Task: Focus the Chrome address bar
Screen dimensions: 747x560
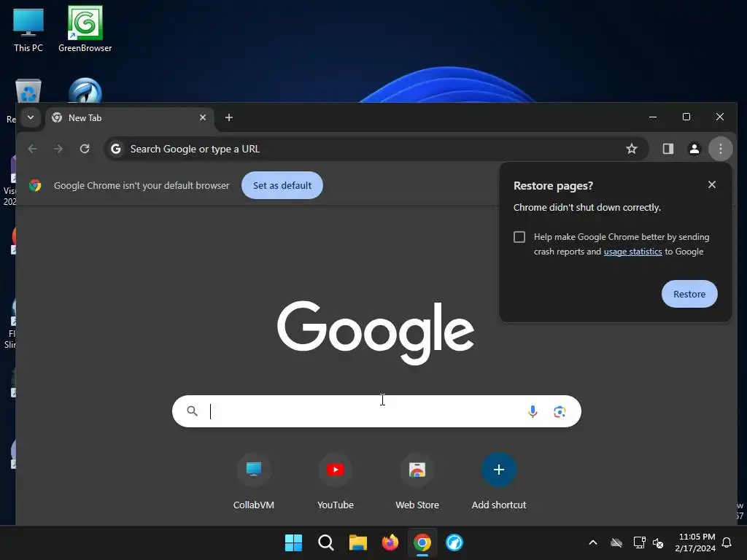Action: point(376,149)
